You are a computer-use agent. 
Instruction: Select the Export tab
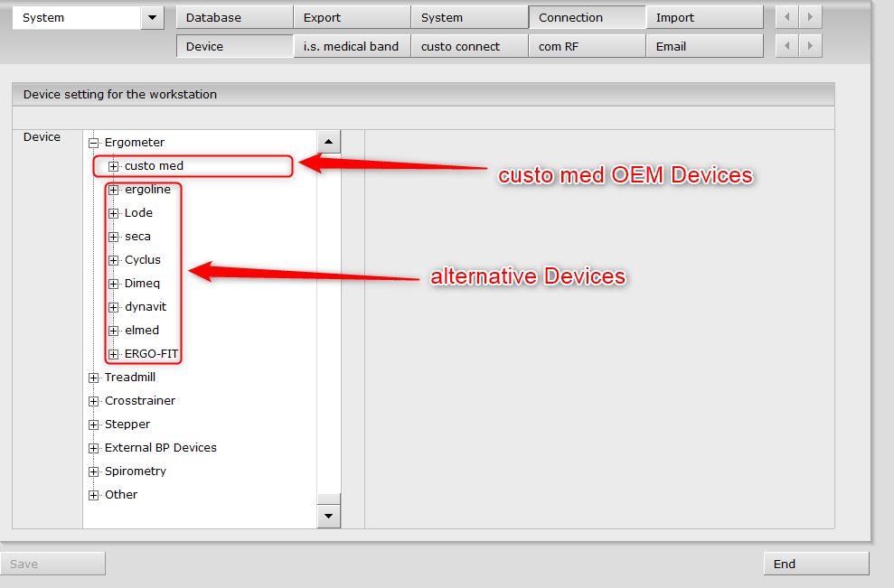point(353,17)
